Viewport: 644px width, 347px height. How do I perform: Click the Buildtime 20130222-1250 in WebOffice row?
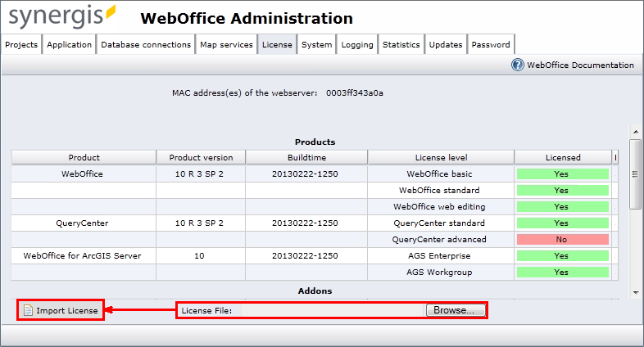coord(305,174)
